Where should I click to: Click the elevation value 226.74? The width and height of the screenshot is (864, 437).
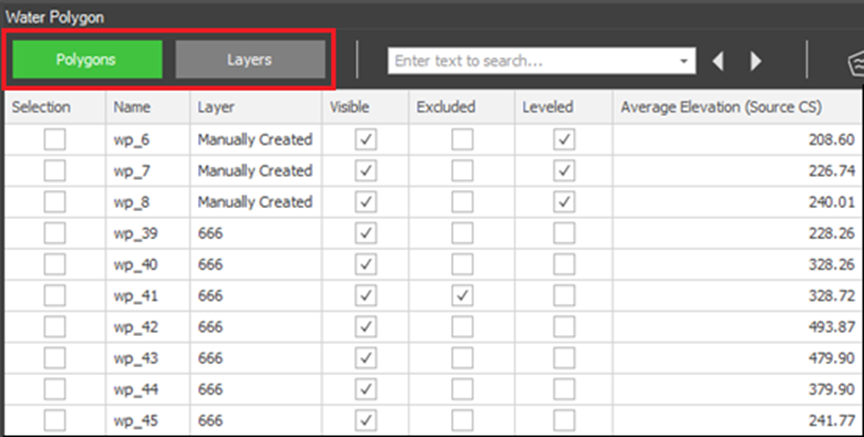click(831, 171)
